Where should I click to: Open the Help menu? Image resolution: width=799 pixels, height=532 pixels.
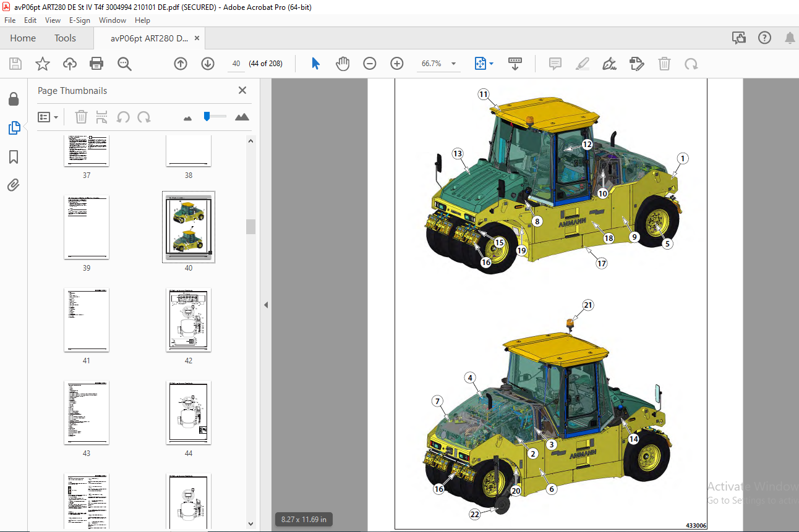point(142,20)
